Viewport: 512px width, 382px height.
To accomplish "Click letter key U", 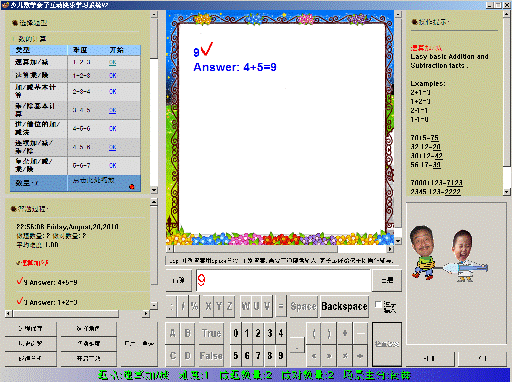I will click(x=256, y=306).
